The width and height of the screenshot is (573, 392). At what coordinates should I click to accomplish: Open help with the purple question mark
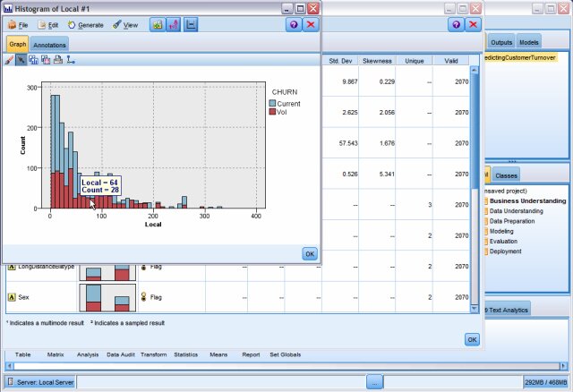coord(294,25)
